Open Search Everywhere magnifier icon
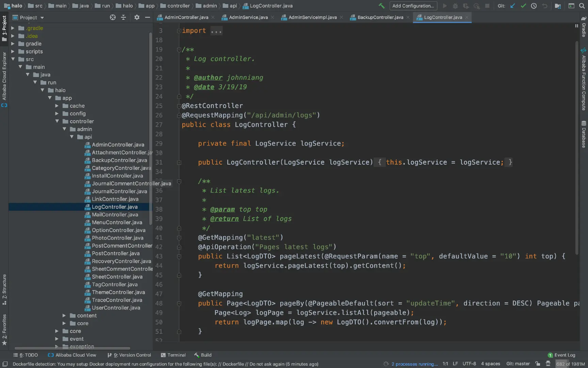The image size is (588, 368). (582, 6)
